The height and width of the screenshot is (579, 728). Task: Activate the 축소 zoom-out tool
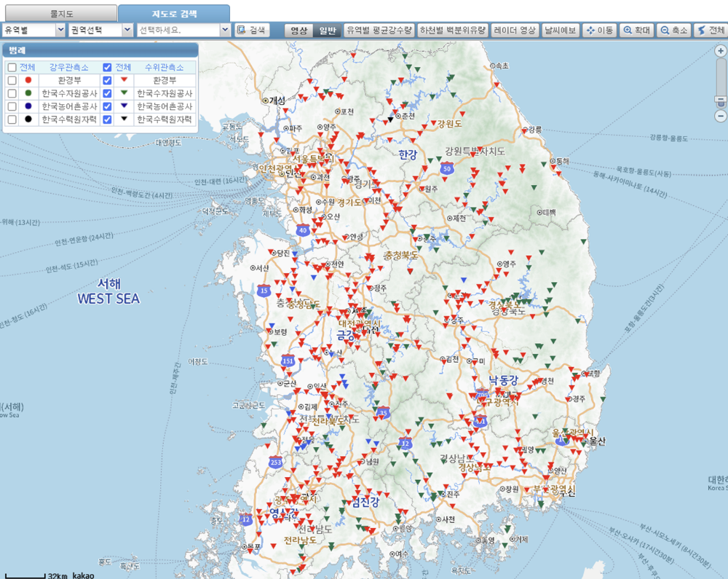(674, 30)
